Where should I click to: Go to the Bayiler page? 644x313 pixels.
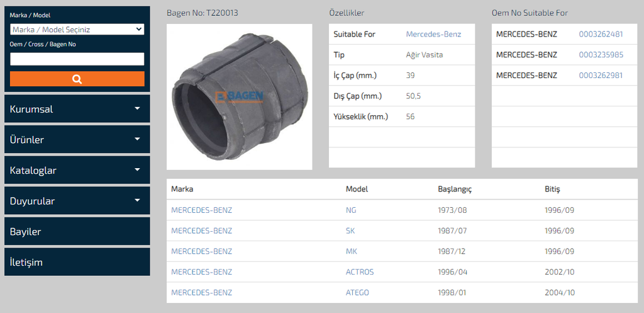[x=77, y=231]
